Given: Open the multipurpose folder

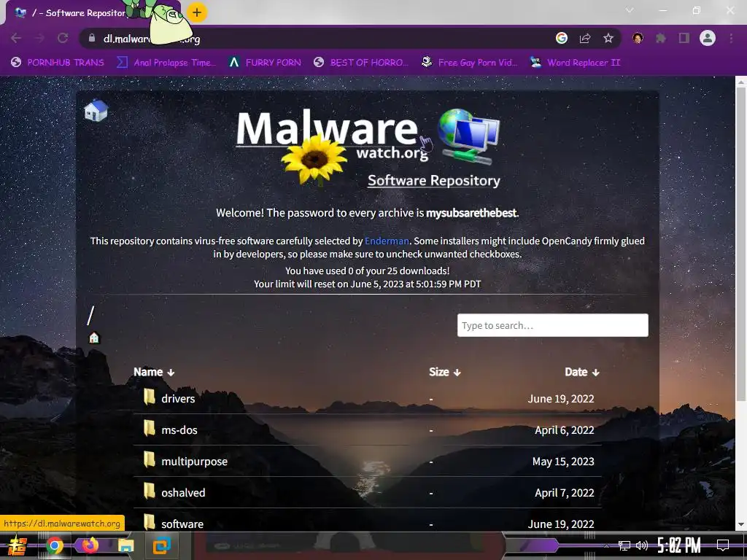Looking at the screenshot, I should coord(194,462).
